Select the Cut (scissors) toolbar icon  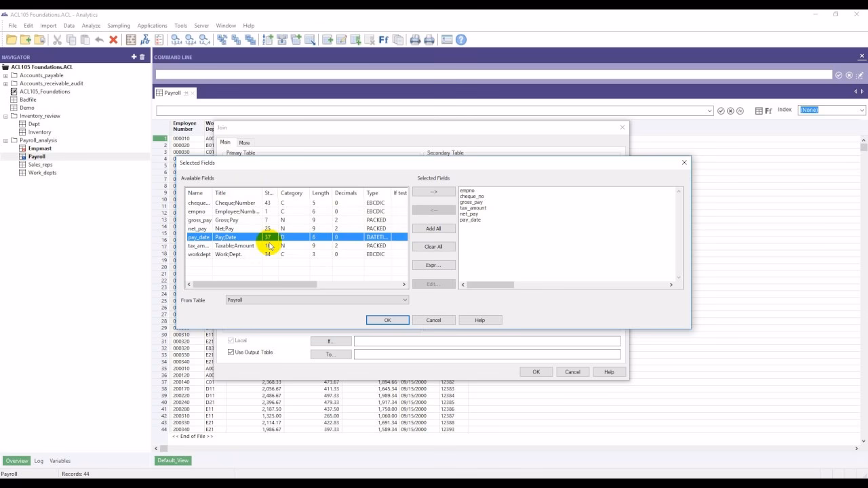(x=58, y=39)
